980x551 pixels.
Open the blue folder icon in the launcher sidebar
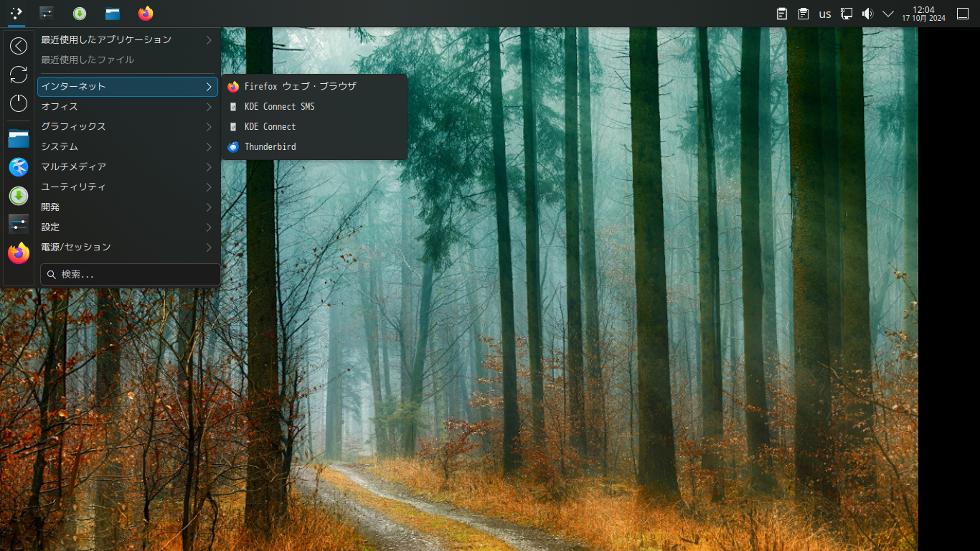19,138
